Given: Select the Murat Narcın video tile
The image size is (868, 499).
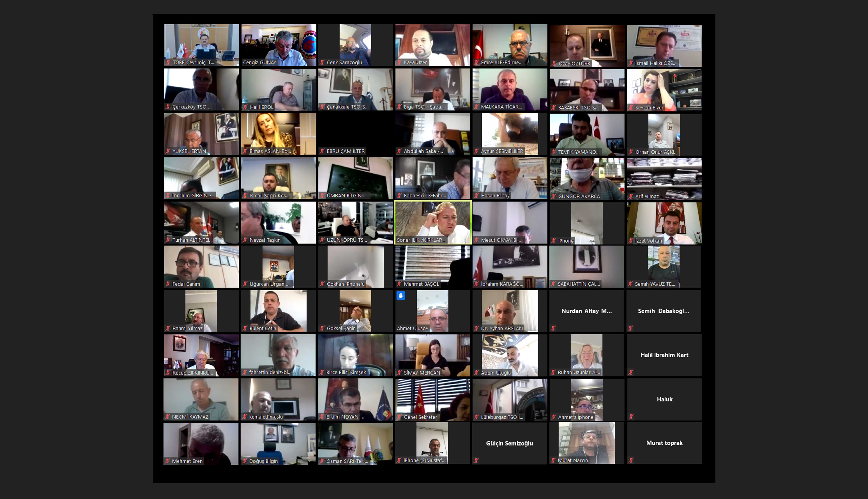Looking at the screenshot, I should pos(587,443).
